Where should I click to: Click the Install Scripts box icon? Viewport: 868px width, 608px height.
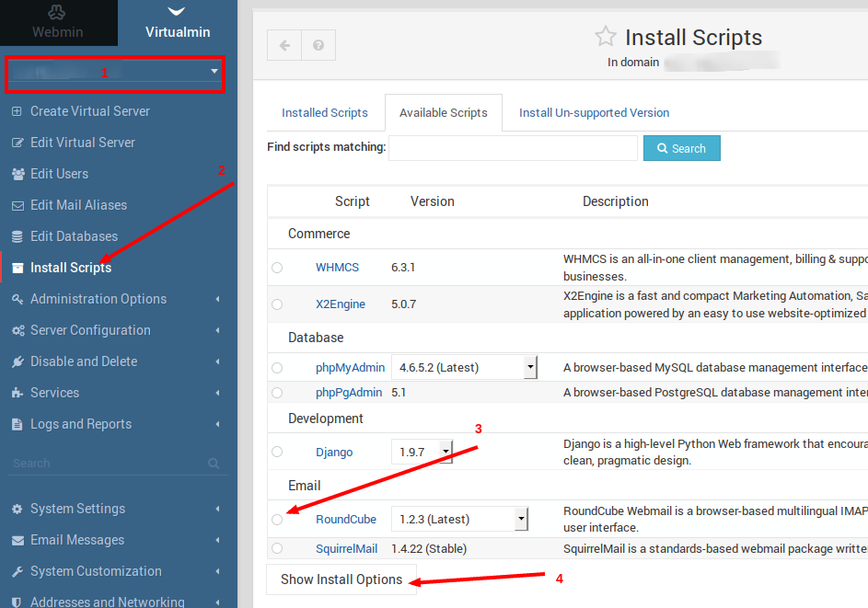click(17, 269)
